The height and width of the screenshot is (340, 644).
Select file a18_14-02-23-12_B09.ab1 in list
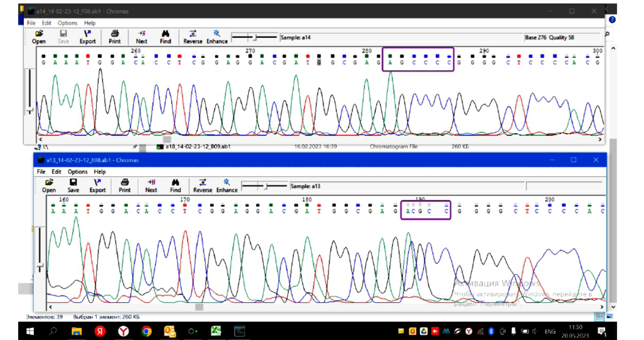click(x=198, y=146)
